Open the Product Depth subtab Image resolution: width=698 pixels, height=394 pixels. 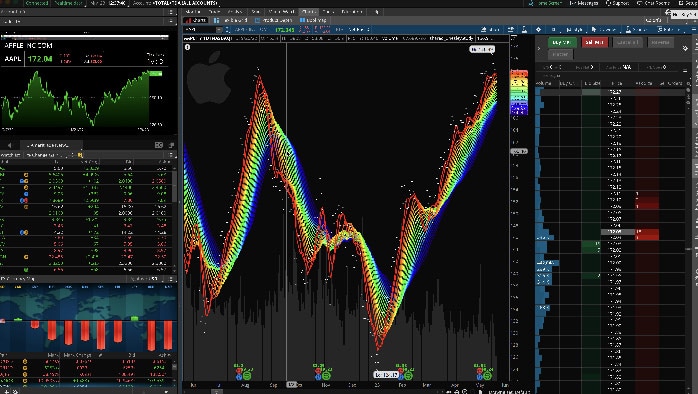(x=273, y=20)
